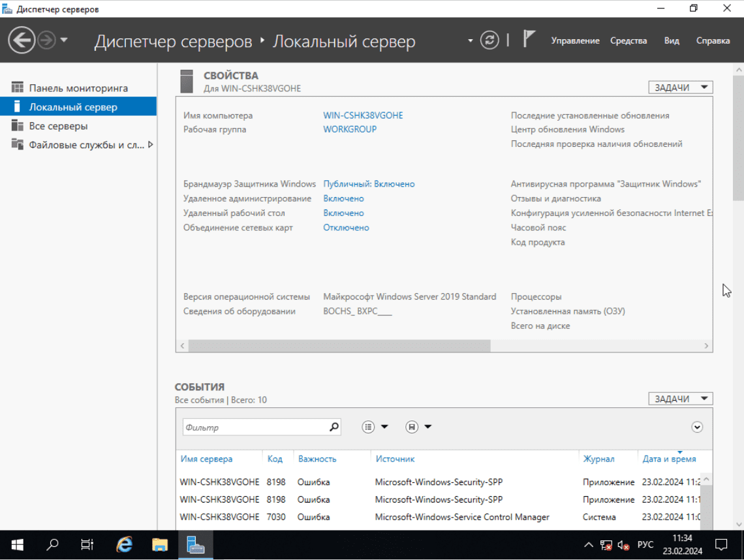Screen dimensions: 744x560
Task: Open the taskbar clock and date
Action: 682,545
